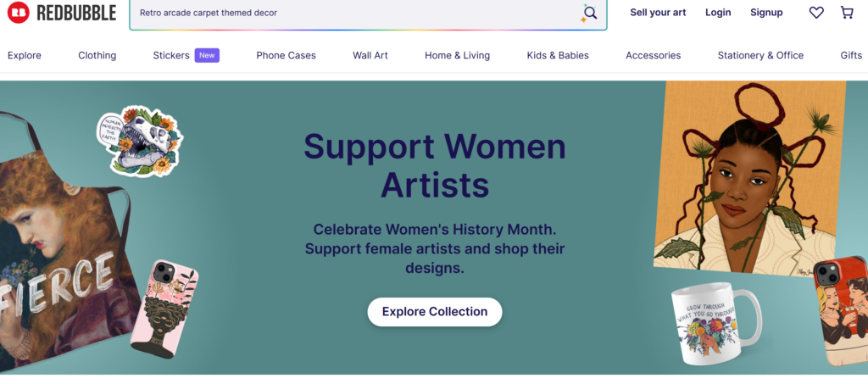The height and width of the screenshot is (384, 868).
Task: Open the shopping cart icon
Action: pyautogui.click(x=847, y=13)
